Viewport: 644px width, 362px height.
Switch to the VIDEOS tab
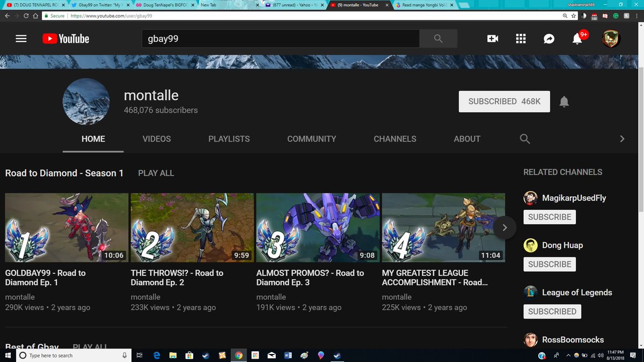pyautogui.click(x=157, y=139)
